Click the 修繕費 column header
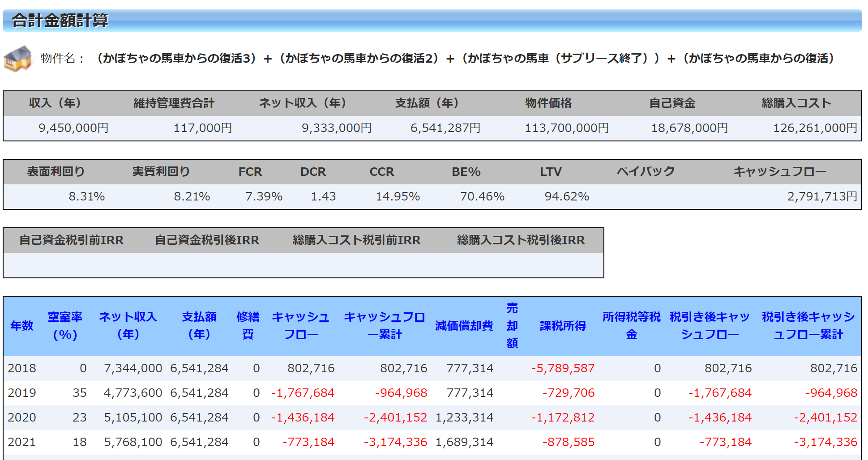868x460 pixels. point(248,326)
